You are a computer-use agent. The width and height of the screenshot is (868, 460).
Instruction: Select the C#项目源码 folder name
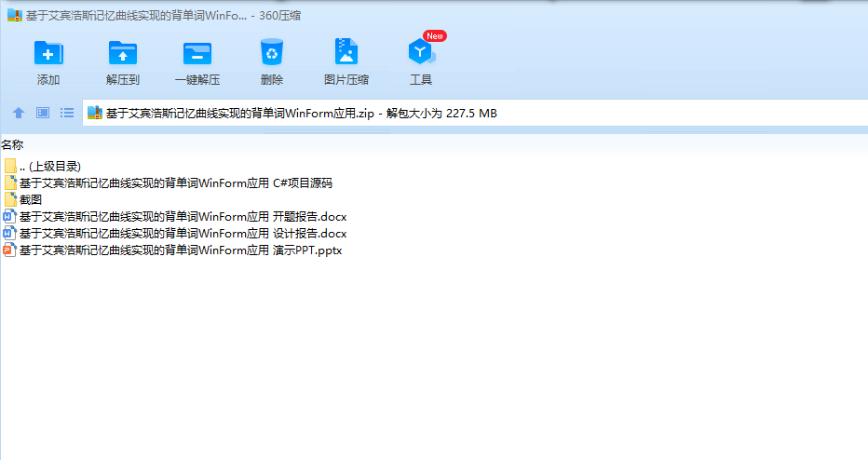tap(176, 183)
